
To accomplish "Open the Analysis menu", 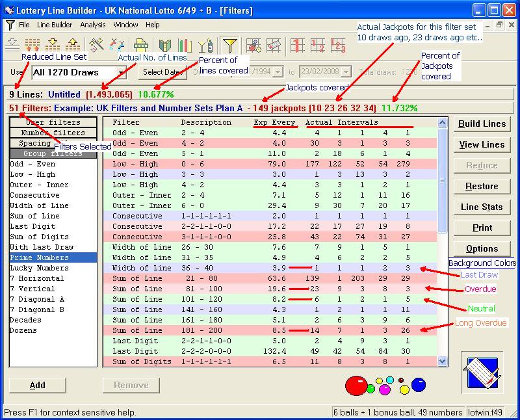I will pyautogui.click(x=92, y=25).
